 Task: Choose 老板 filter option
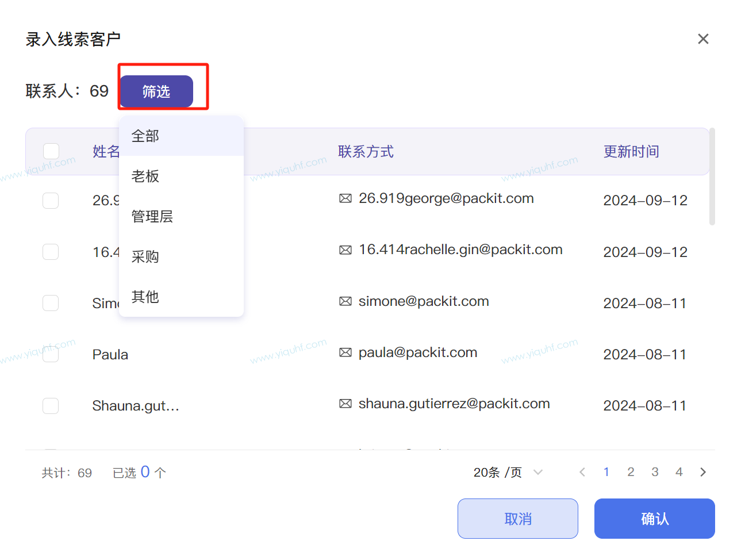pyautogui.click(x=181, y=176)
